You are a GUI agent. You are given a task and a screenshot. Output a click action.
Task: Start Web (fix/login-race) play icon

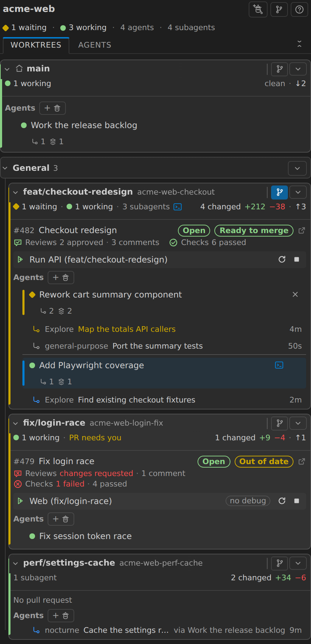pos(20,501)
